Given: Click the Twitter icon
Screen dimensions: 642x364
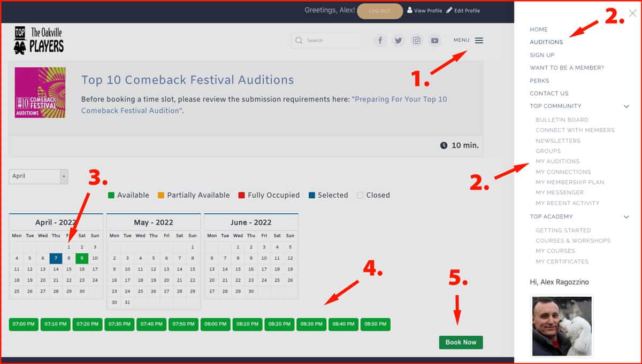Looking at the screenshot, I should click(398, 40).
